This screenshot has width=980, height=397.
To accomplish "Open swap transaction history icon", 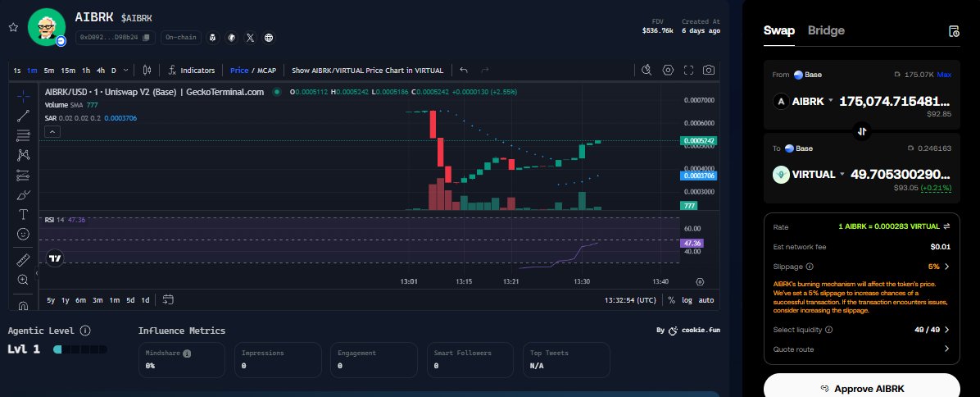I will pos(954,31).
